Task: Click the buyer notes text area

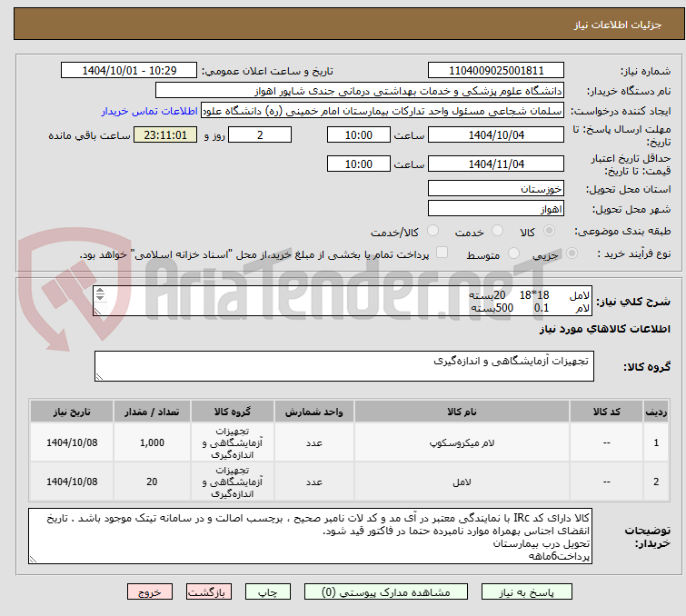Action: 310,536
